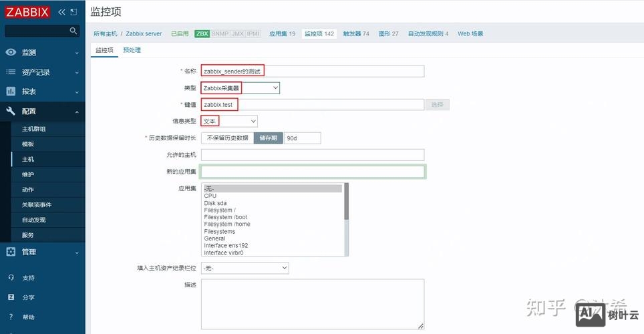Click the sidebar hide toggle icon
Image resolution: width=644 pixels, height=334 pixels.
(x=73, y=12)
